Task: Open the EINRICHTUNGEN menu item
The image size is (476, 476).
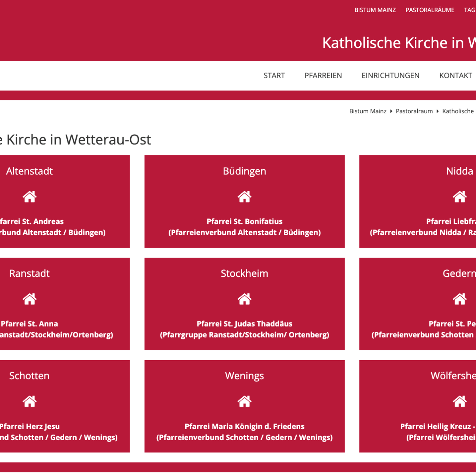Action: point(390,76)
